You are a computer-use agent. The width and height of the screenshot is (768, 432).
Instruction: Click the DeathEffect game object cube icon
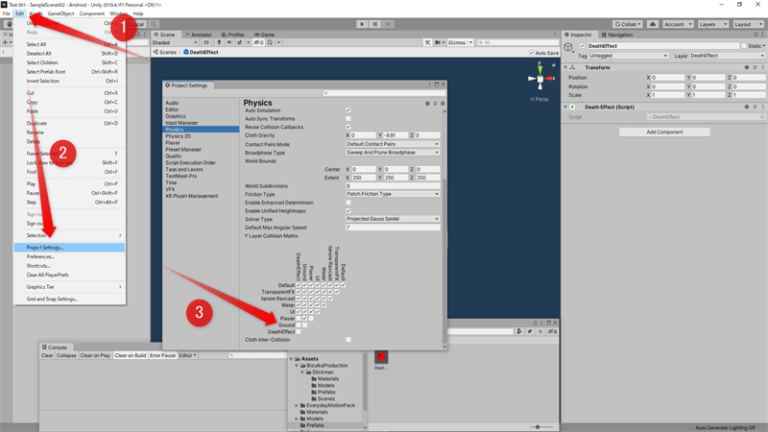569,47
